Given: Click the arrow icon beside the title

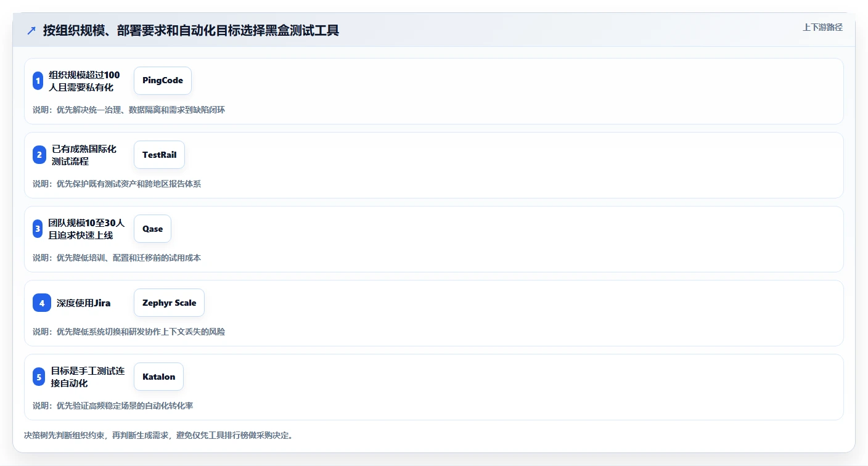Looking at the screenshot, I should tap(31, 30).
